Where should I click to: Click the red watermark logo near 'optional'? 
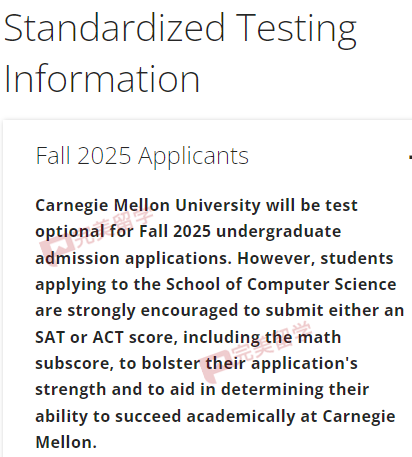[57, 248]
